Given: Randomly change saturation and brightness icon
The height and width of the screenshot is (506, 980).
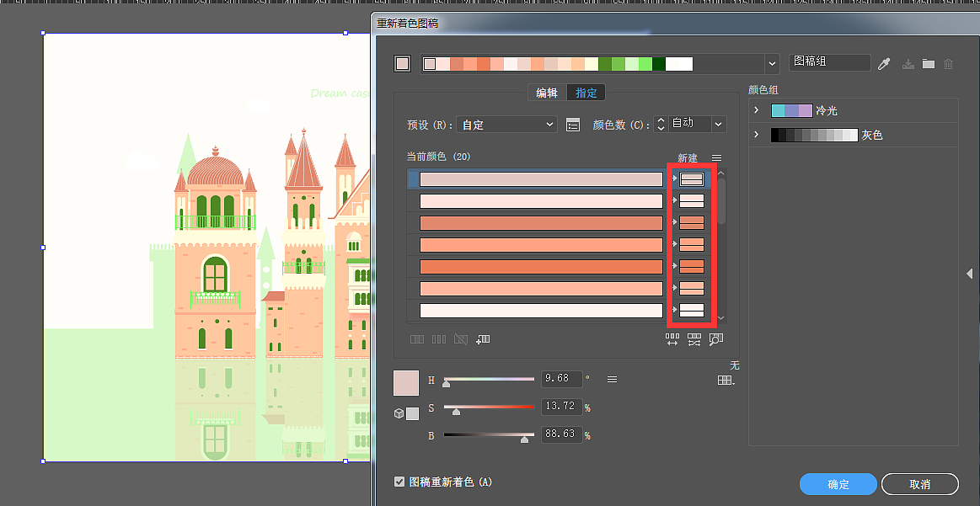Looking at the screenshot, I should (x=693, y=338).
